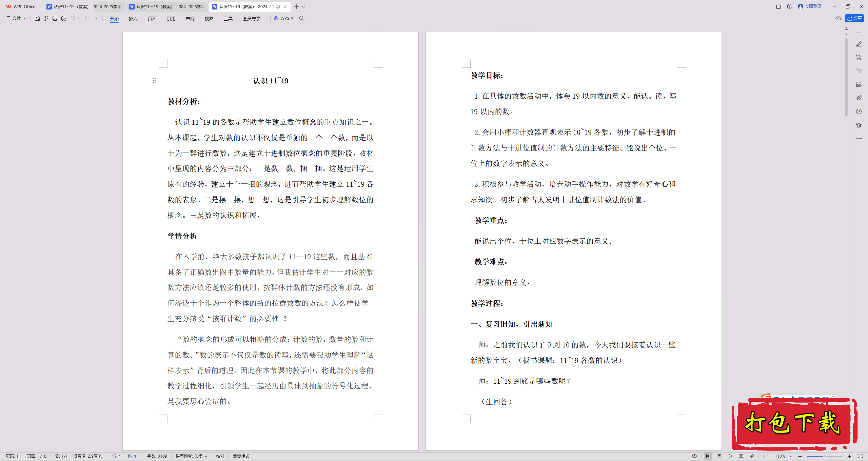Toggle eye protection mode icon
Viewport: 868px width, 461px height.
tap(694, 456)
